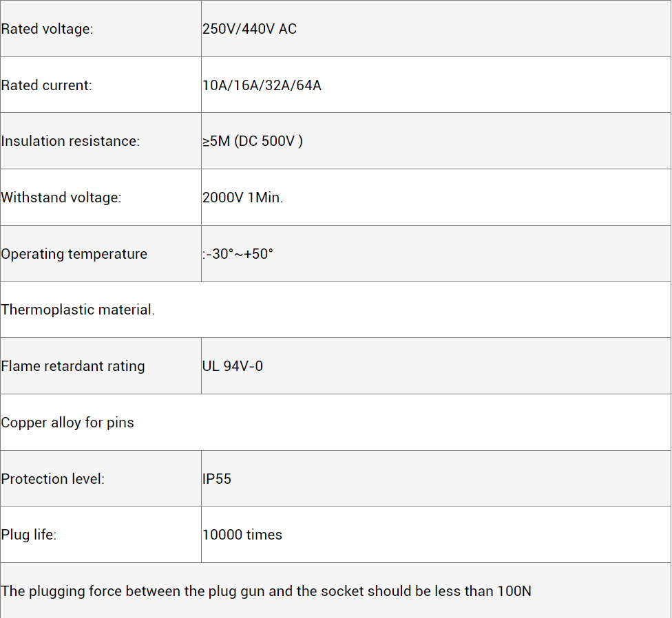Click the "Plug life:" label

click(29, 535)
